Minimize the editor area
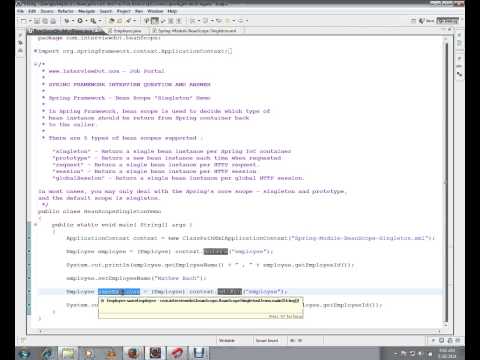This screenshot has height=360, width=480. (444, 29)
